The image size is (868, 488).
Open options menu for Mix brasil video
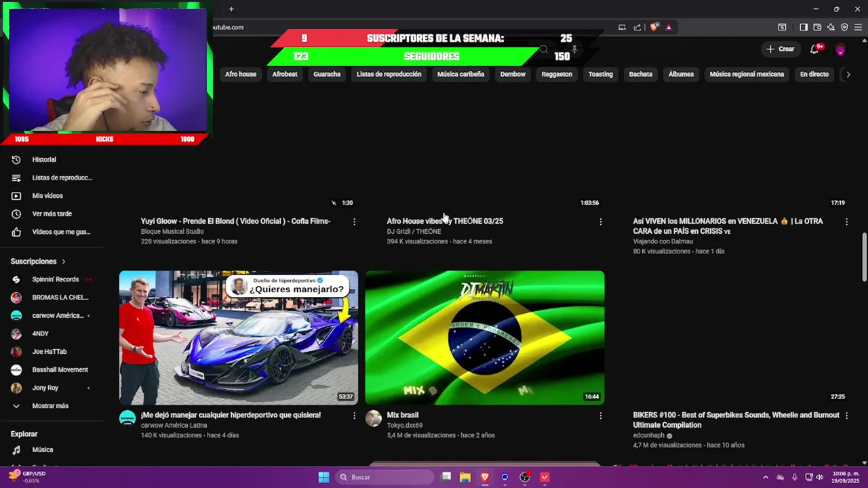point(600,415)
